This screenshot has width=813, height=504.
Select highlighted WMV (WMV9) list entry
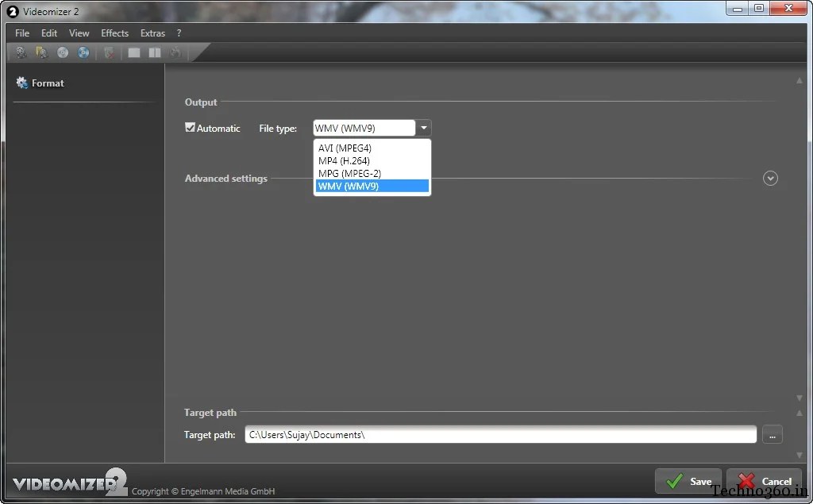coord(372,186)
